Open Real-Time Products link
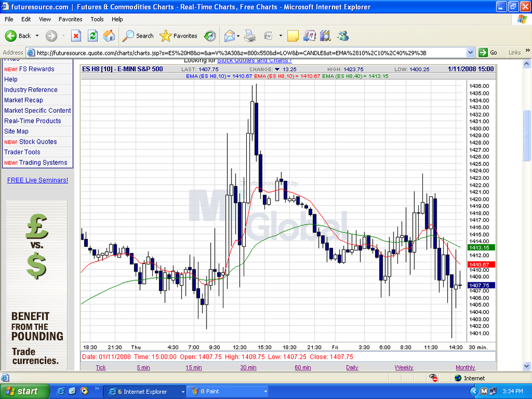Screen dimensions: 532x399 click(32, 121)
